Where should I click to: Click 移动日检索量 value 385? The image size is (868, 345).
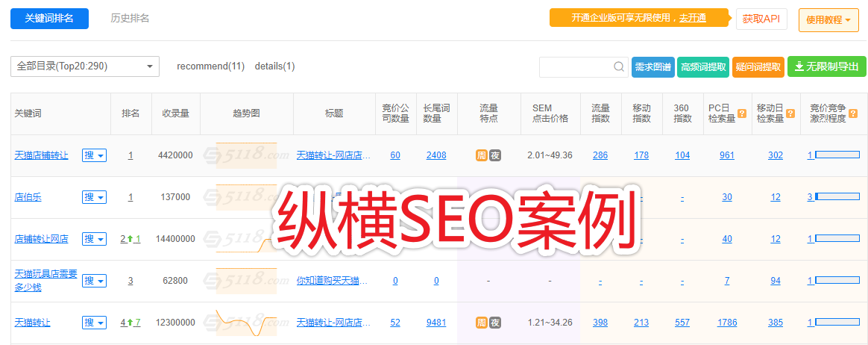pos(775,323)
